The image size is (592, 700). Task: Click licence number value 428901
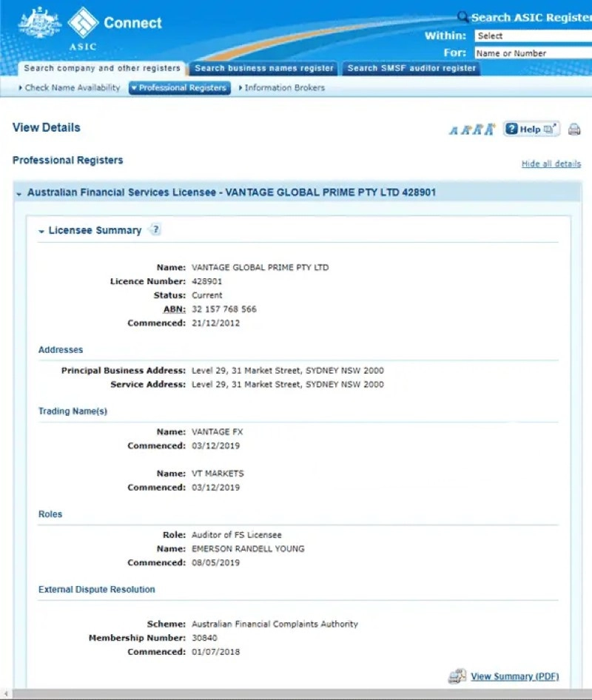click(206, 281)
